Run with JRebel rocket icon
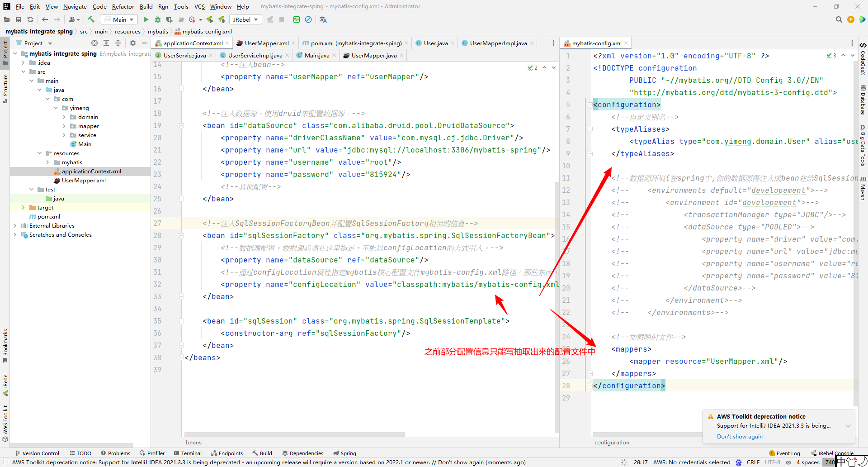The image size is (868, 467). (210, 19)
